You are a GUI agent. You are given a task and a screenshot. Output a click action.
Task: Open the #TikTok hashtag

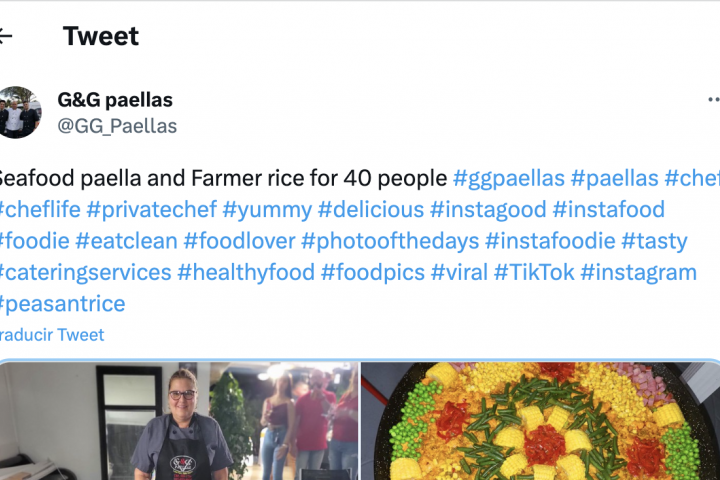tap(534, 272)
